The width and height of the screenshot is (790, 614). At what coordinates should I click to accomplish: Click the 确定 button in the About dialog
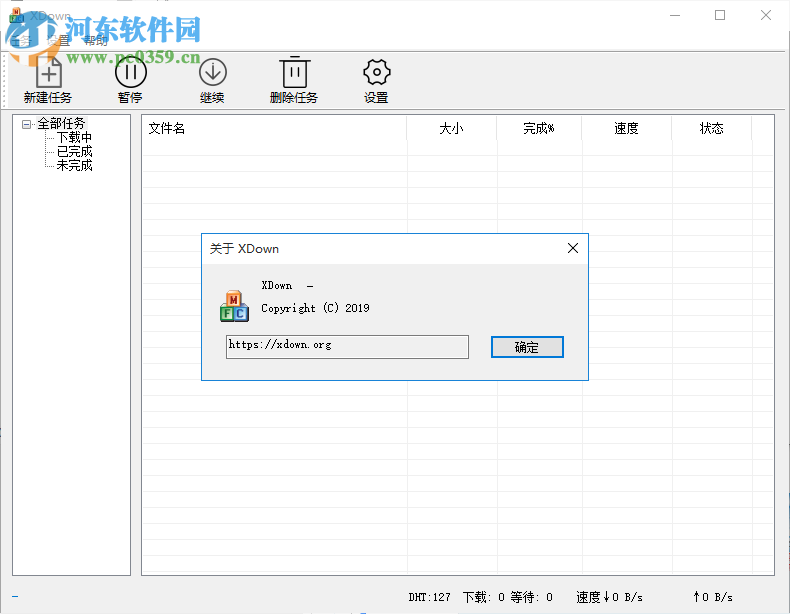(x=527, y=347)
